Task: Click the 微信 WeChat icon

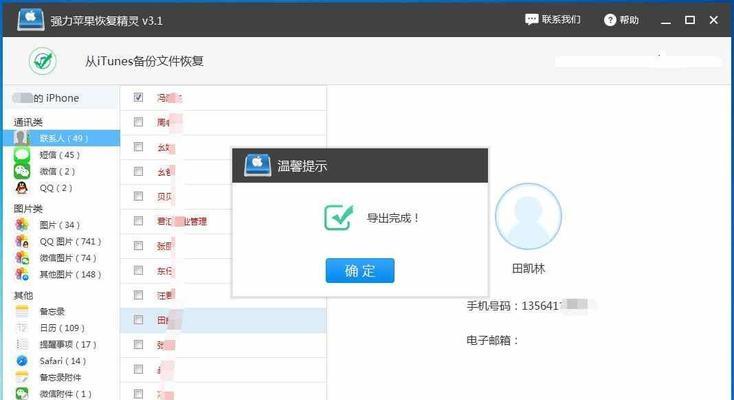Action: point(22,171)
